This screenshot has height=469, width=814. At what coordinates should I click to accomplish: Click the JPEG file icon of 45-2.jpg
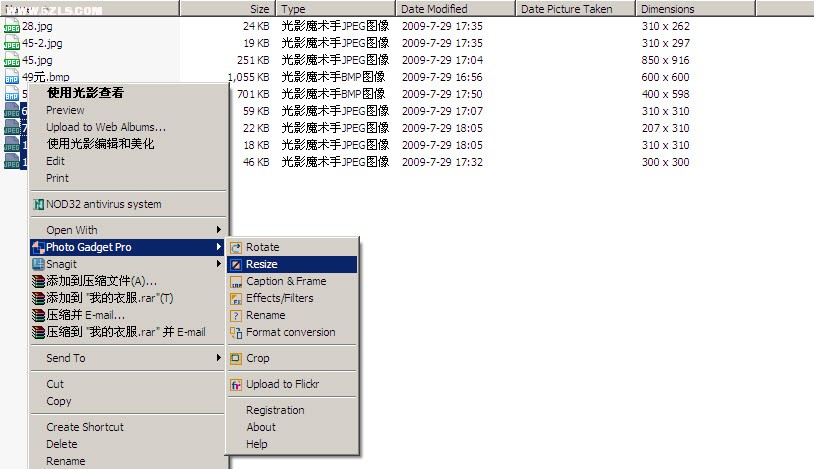tap(11, 43)
